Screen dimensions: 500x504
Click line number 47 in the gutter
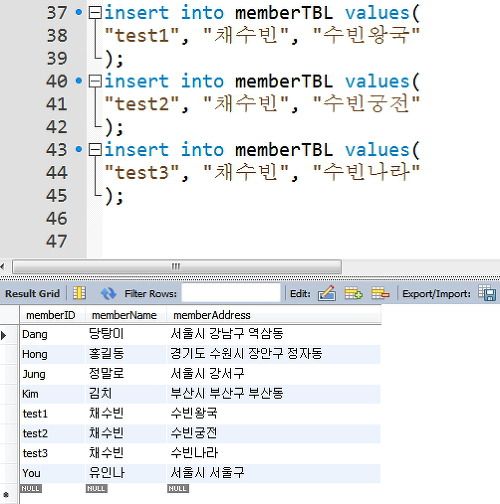[57, 241]
